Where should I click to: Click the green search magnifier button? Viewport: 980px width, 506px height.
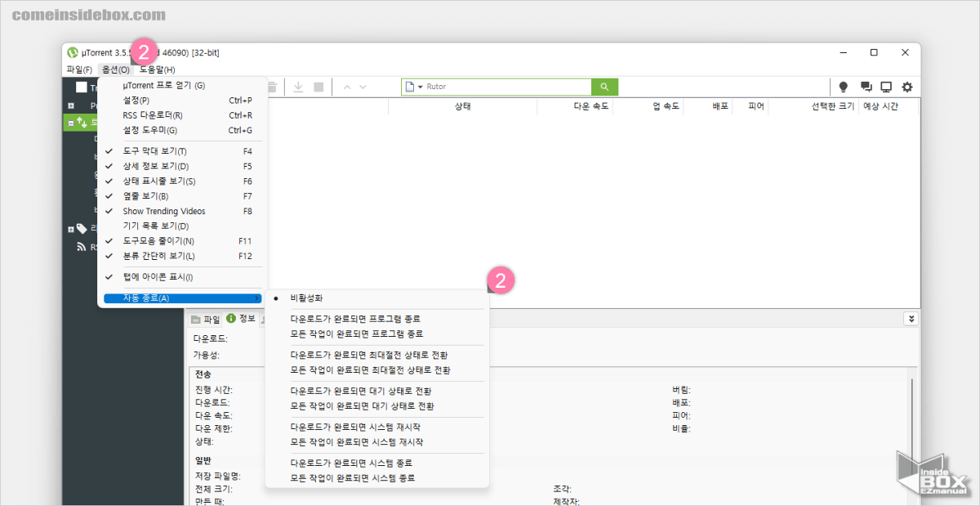(604, 87)
